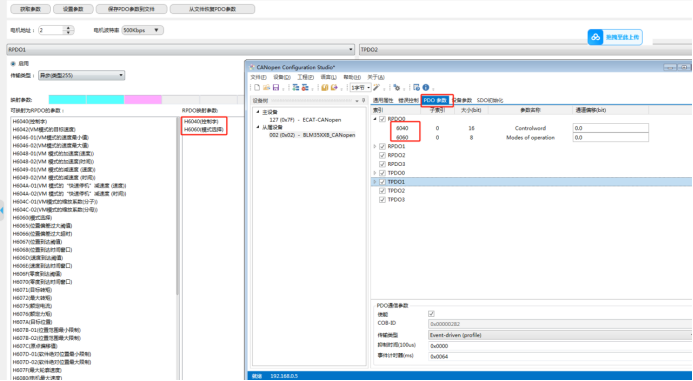Collapse the 从属设备 node in device tree
This screenshot has width=693, height=381.
click(258, 127)
